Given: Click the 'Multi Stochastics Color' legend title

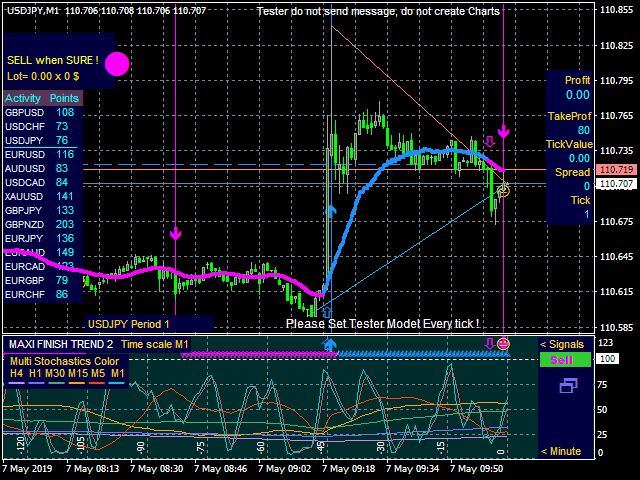Looking at the screenshot, I should point(64,361).
